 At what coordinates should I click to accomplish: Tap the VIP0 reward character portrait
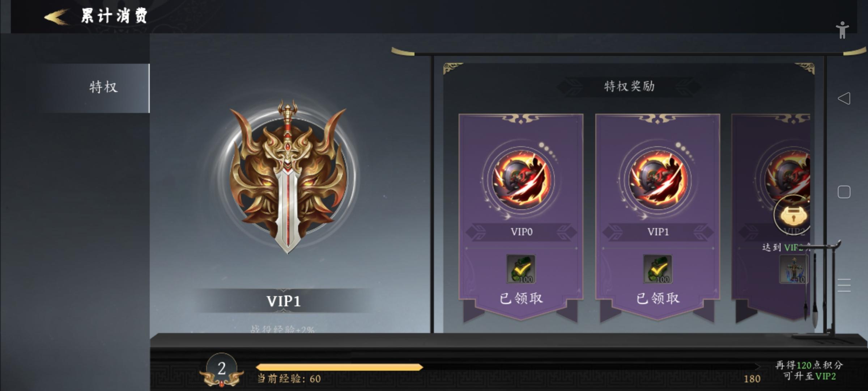tap(521, 180)
